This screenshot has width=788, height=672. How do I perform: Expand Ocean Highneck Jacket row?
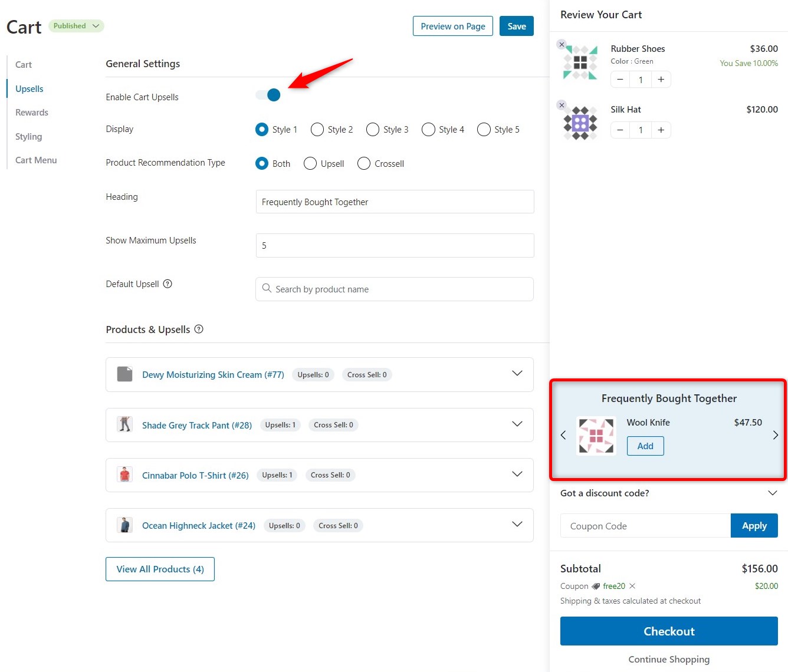tap(517, 524)
